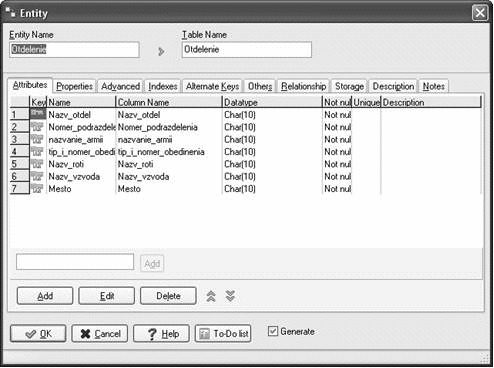Move attribute up with double up arrows
494x368 pixels.
pos(211,296)
